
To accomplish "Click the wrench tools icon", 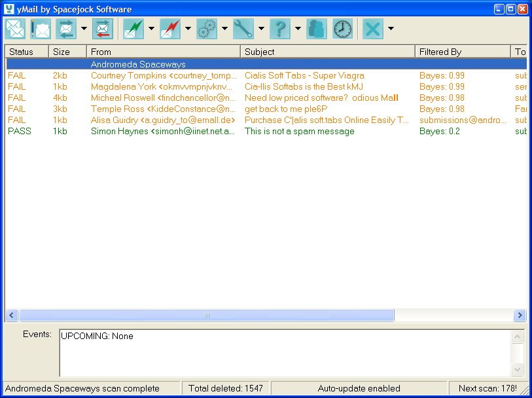I will 243,29.
